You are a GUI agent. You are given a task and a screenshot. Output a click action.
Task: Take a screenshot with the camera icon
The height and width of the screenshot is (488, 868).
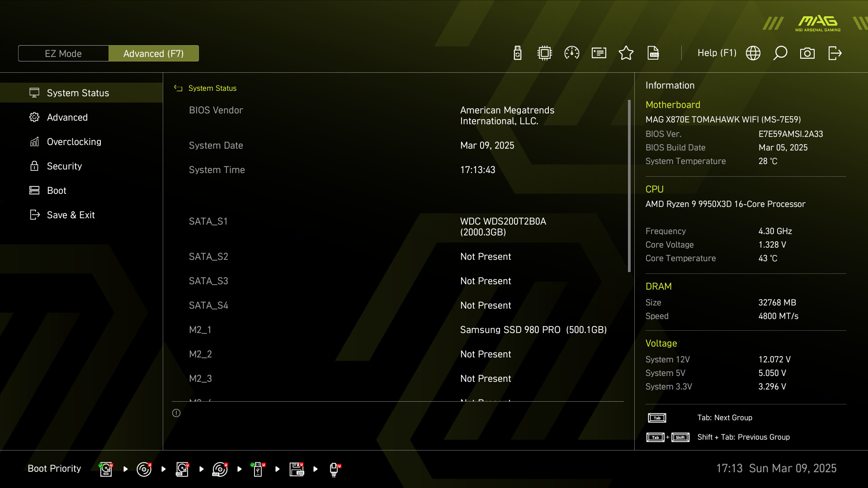[807, 53]
